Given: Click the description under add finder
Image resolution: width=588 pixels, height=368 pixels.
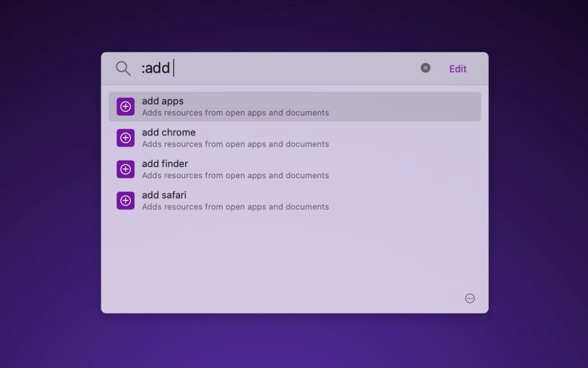Looking at the screenshot, I should [235, 175].
